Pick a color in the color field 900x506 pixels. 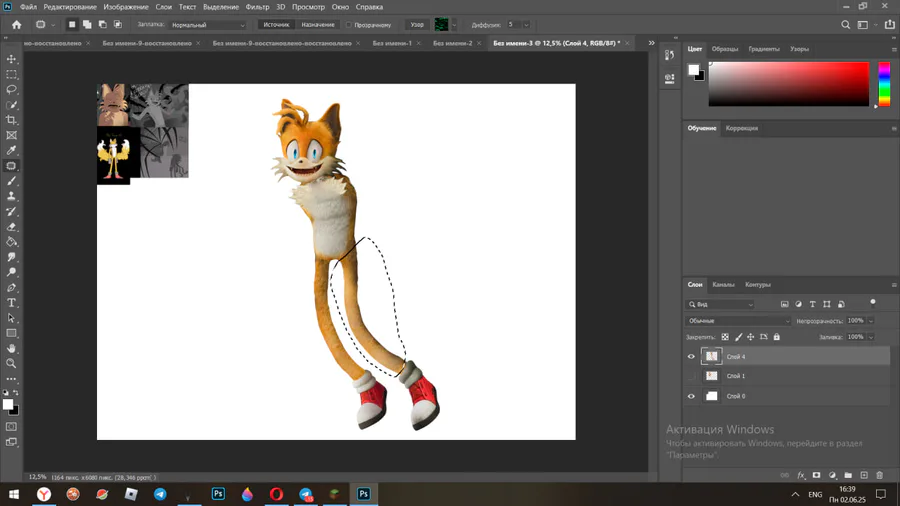click(x=789, y=84)
